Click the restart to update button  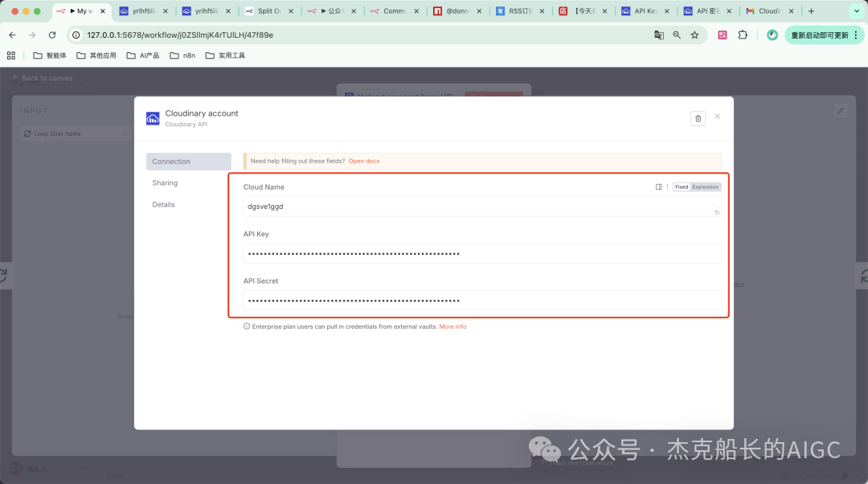click(x=819, y=35)
